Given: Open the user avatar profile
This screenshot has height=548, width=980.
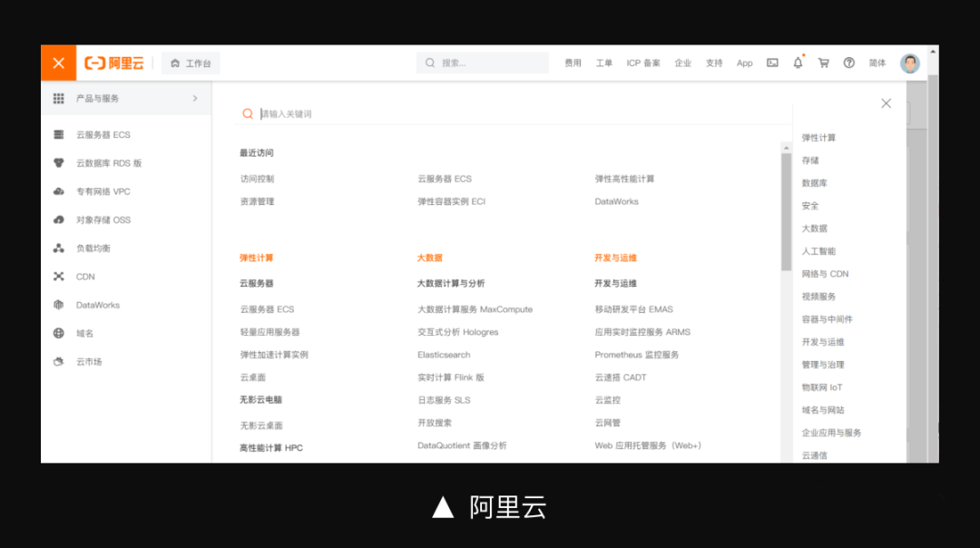Looking at the screenshot, I should tap(910, 64).
